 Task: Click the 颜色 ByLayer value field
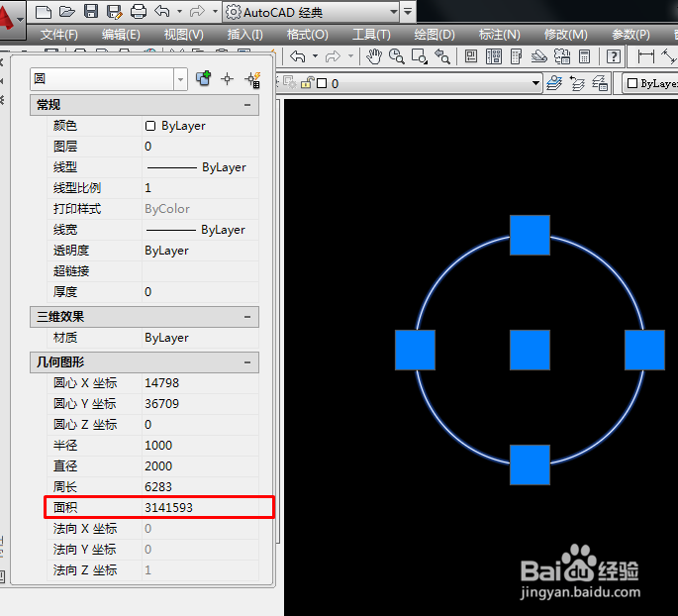(200, 126)
